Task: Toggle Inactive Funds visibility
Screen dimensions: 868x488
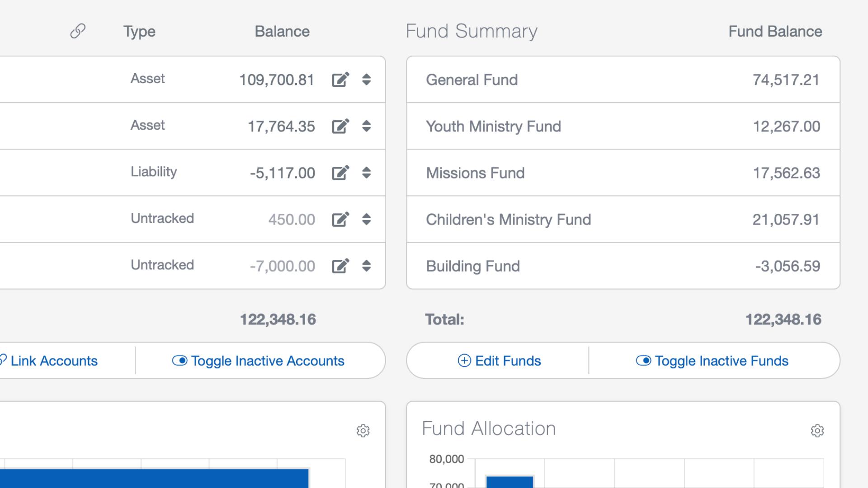Action: click(x=712, y=361)
